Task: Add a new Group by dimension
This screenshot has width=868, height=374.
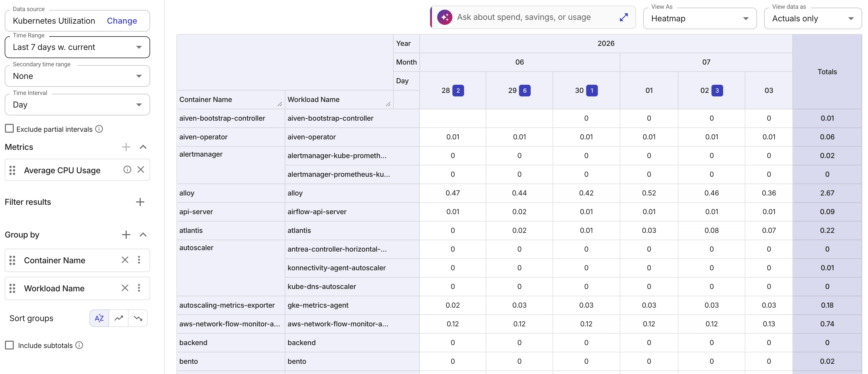Action: [126, 235]
